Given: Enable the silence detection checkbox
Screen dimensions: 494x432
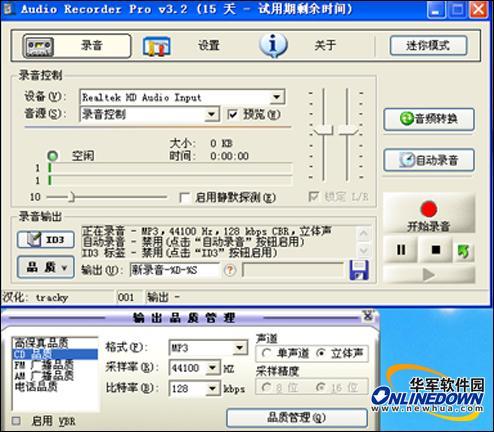Looking at the screenshot, I should tap(184, 198).
